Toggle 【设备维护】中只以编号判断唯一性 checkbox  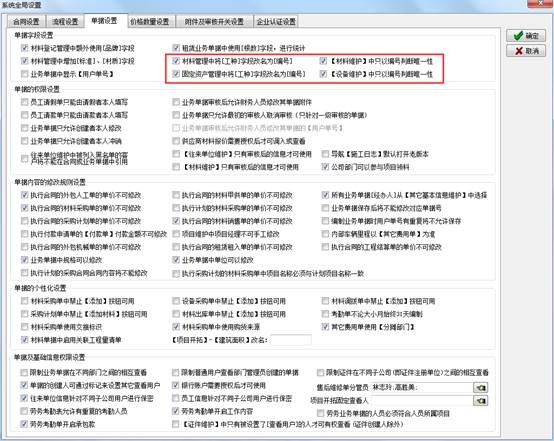point(323,74)
